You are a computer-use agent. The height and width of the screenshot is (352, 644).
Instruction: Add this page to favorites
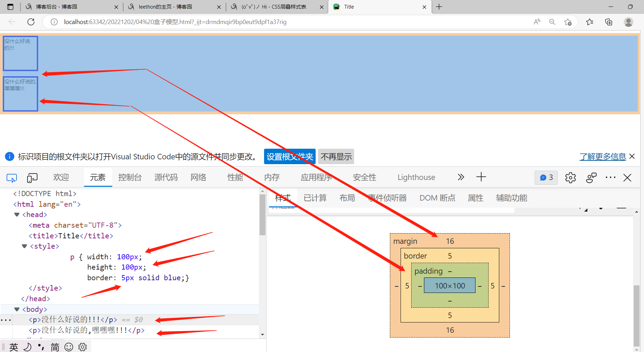[x=568, y=22]
